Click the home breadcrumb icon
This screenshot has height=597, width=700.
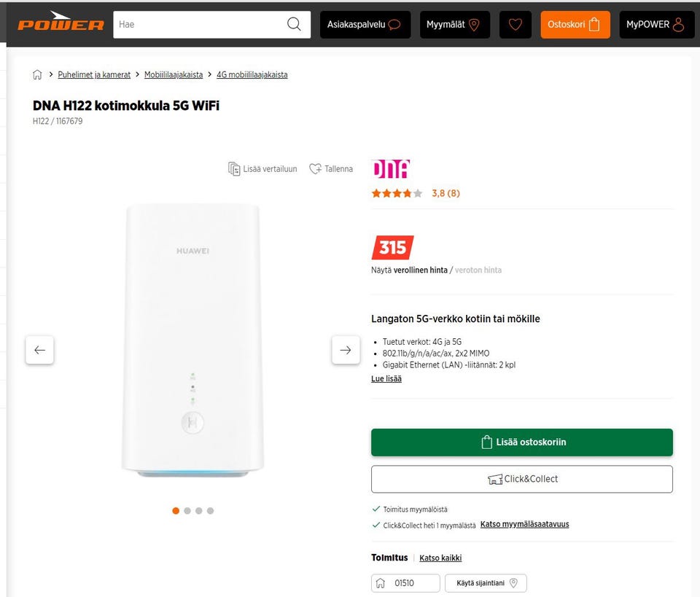pos(37,74)
